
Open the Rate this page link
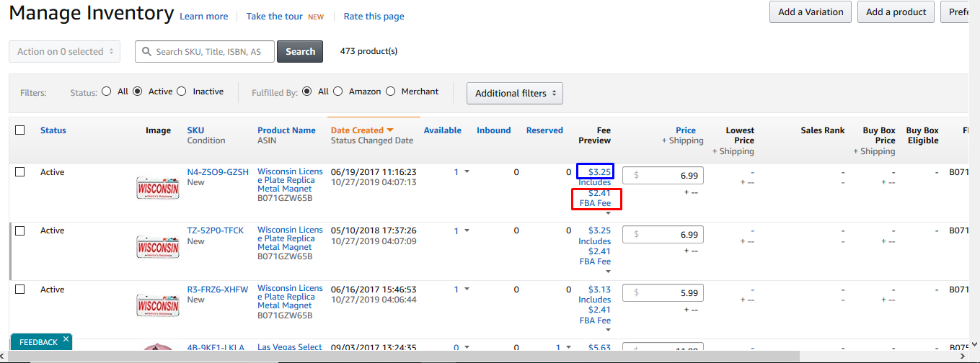click(374, 16)
